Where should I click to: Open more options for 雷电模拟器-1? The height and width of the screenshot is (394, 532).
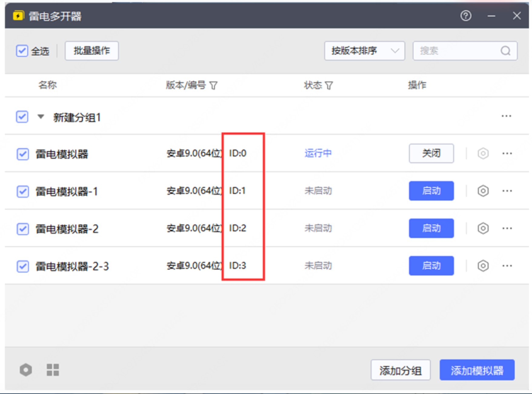507,191
